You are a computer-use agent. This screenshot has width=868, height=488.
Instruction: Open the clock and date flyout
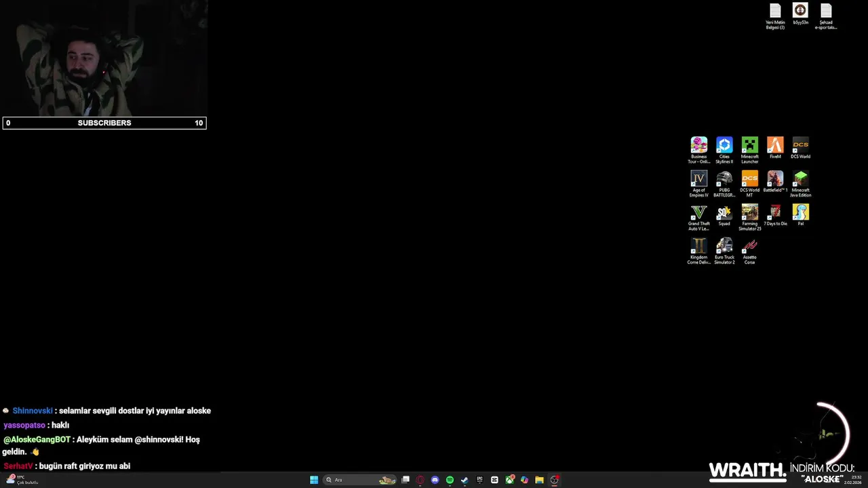[x=852, y=480]
